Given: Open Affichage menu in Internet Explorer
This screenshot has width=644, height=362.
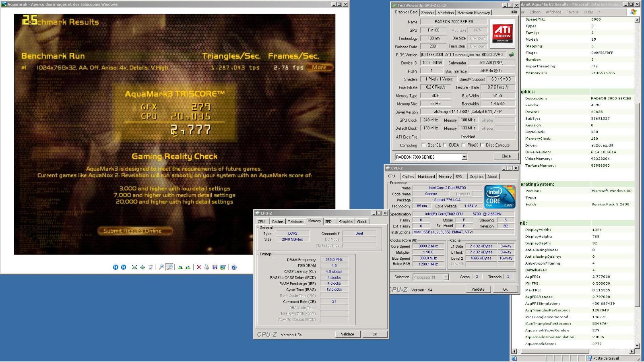Looking at the screenshot, I should pos(553,12).
